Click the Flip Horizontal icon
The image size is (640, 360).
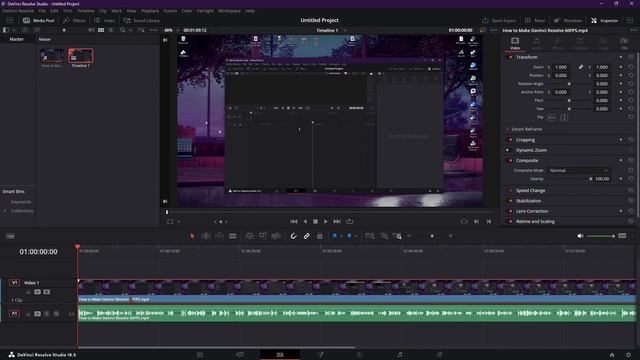point(551,118)
